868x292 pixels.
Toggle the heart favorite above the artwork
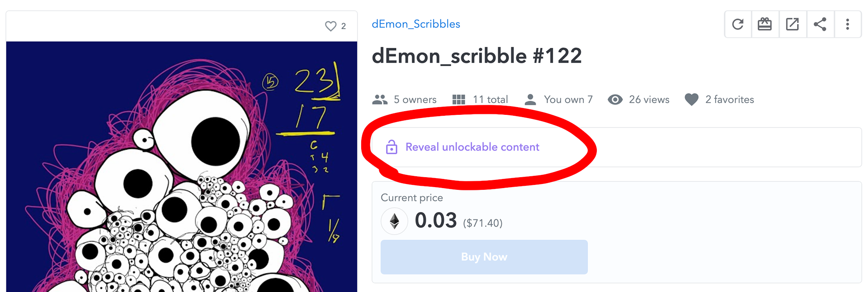click(331, 26)
